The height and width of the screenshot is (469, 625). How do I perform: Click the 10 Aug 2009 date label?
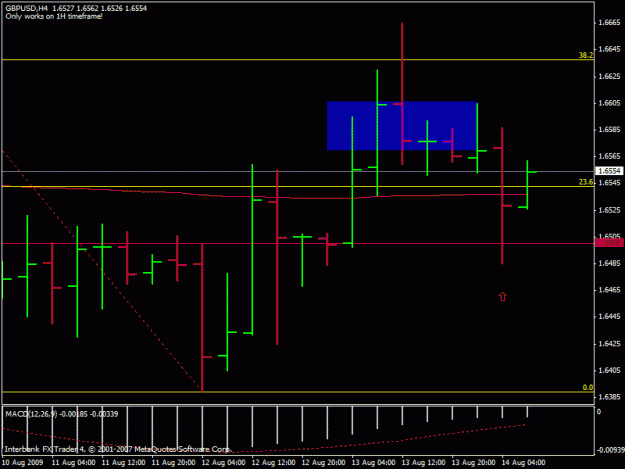pos(22,463)
